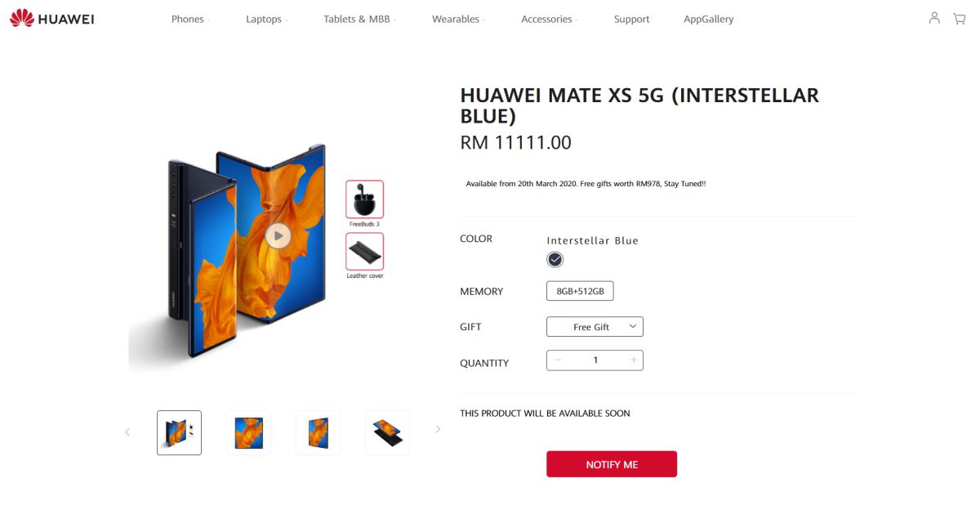Select the flat unfolded phone thumbnail

coord(387,432)
